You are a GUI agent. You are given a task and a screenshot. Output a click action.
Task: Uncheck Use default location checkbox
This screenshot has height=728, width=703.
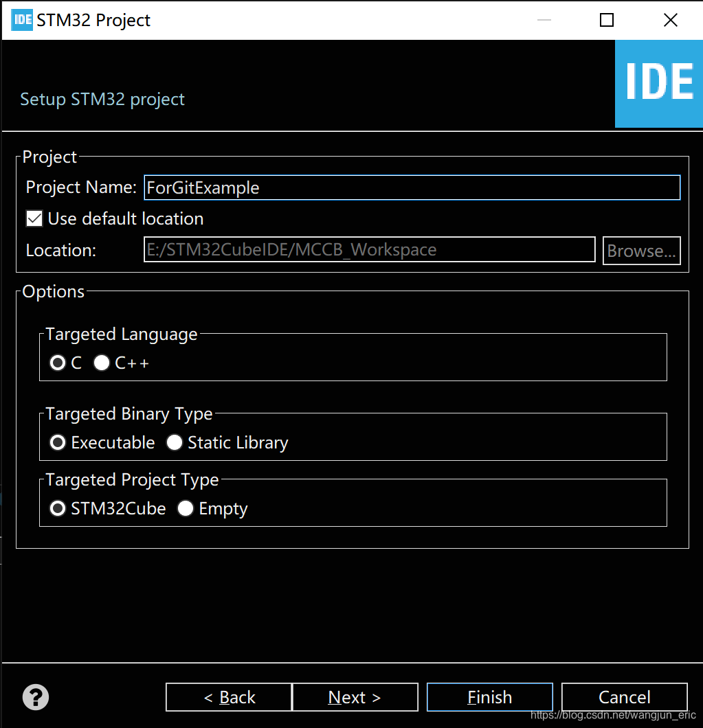(34, 218)
